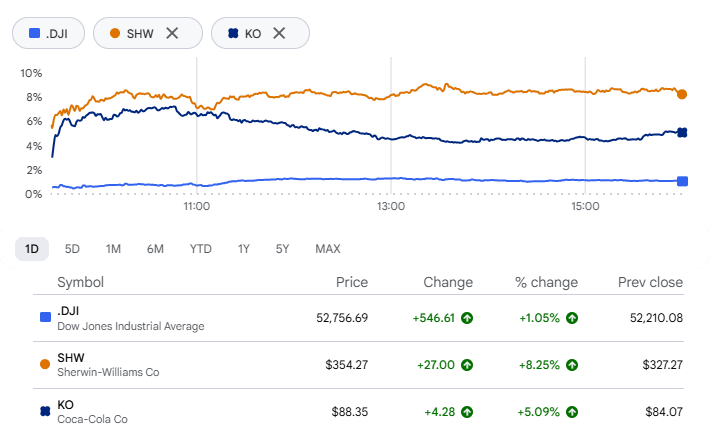This screenshot has height=435, width=721.
Task: Click the Prev close column header
Action: click(x=650, y=282)
